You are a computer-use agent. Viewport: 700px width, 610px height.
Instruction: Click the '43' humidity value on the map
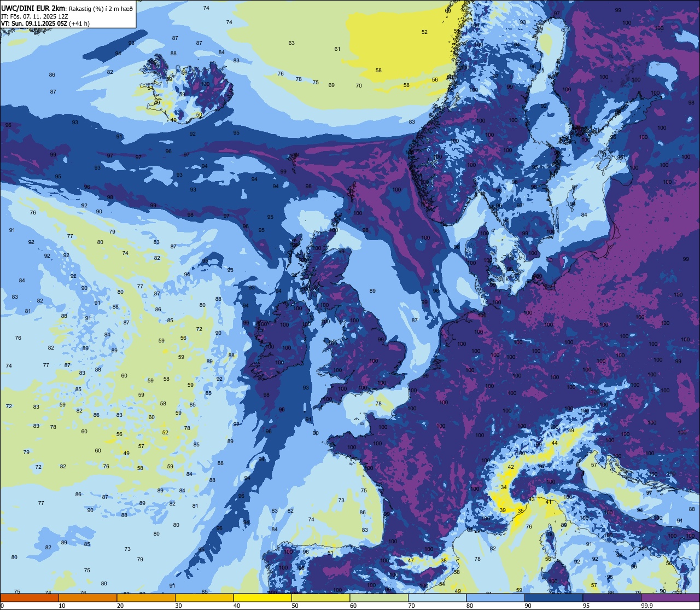[532, 499]
